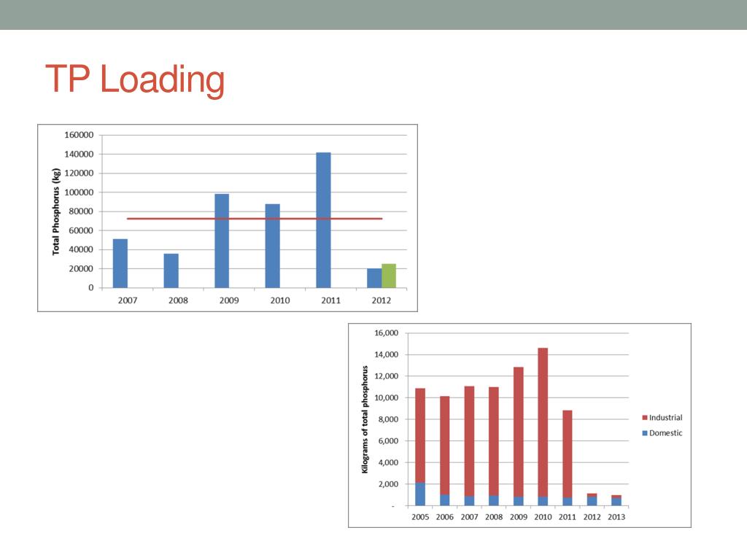
Task: Click the 'Kilograms of total phosphorus' axis title
Action: pyautogui.click(x=365, y=419)
